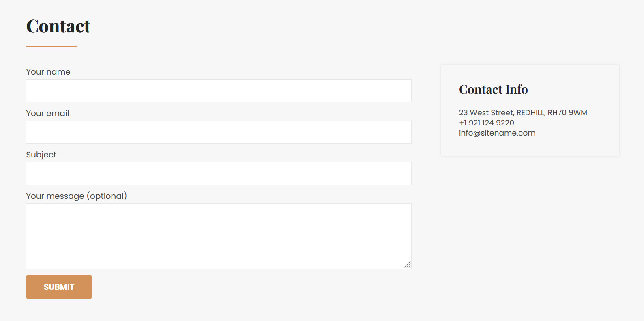Click the Your message (optional) label
644x321 pixels.
click(77, 196)
